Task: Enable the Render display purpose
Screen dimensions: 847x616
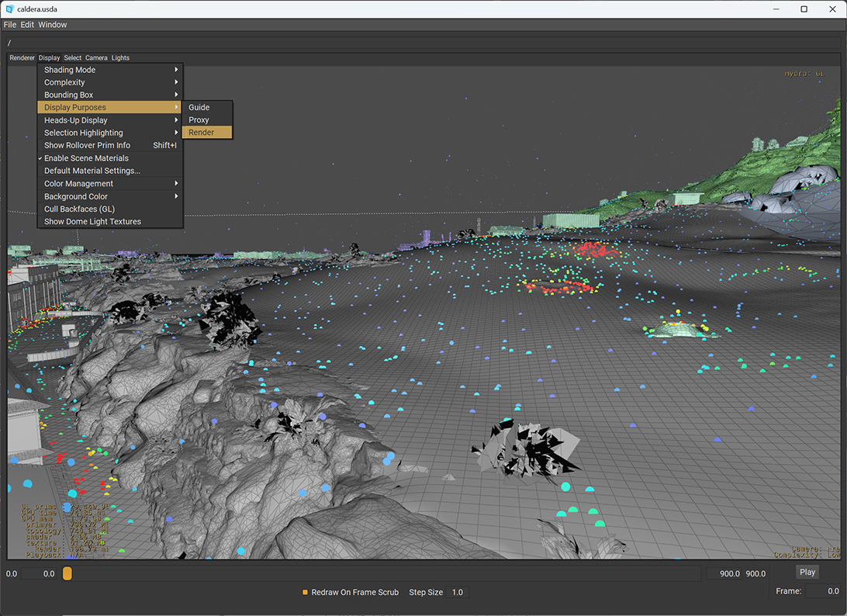Action: tap(201, 133)
